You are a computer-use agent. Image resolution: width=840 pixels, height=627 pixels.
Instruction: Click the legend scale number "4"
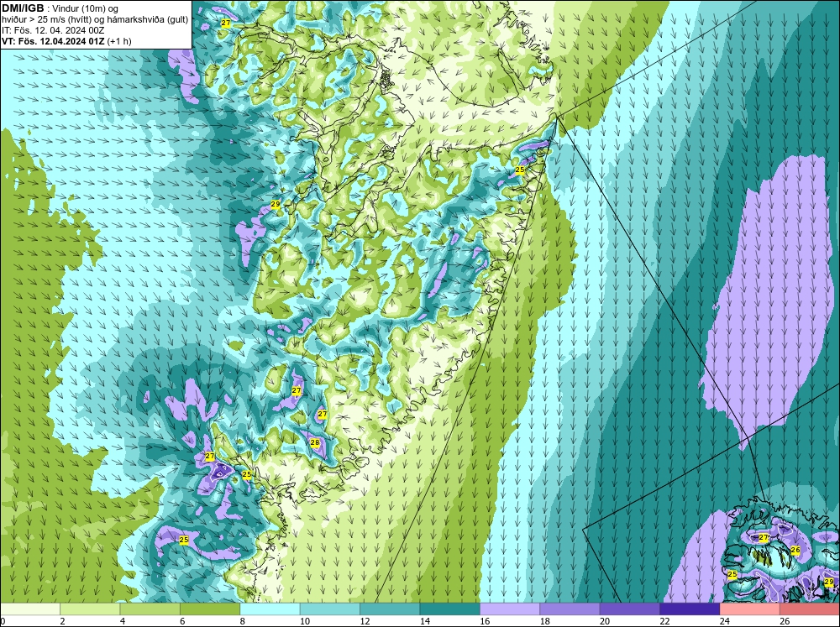pos(123,621)
